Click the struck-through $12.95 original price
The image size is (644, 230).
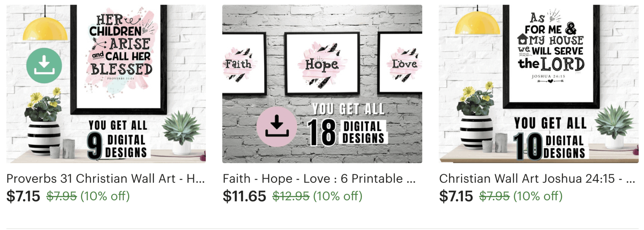pyautogui.click(x=291, y=196)
